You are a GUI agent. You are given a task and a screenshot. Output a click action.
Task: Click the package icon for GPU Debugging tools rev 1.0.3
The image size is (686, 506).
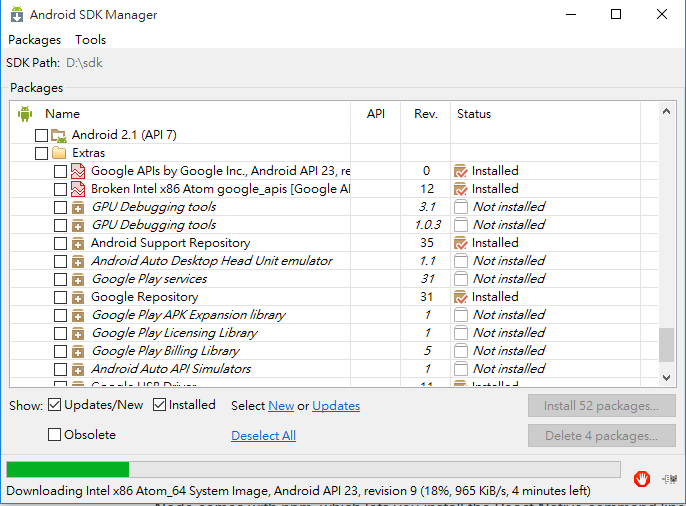78,225
